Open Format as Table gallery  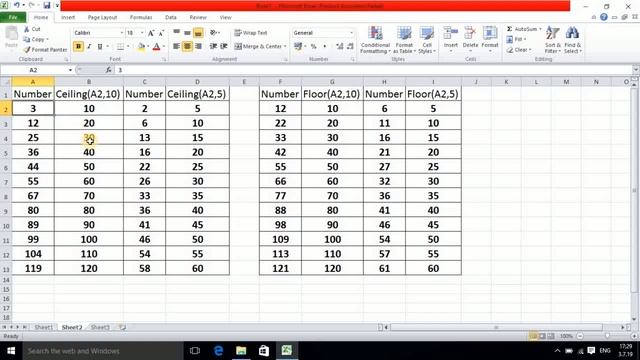pos(404,40)
